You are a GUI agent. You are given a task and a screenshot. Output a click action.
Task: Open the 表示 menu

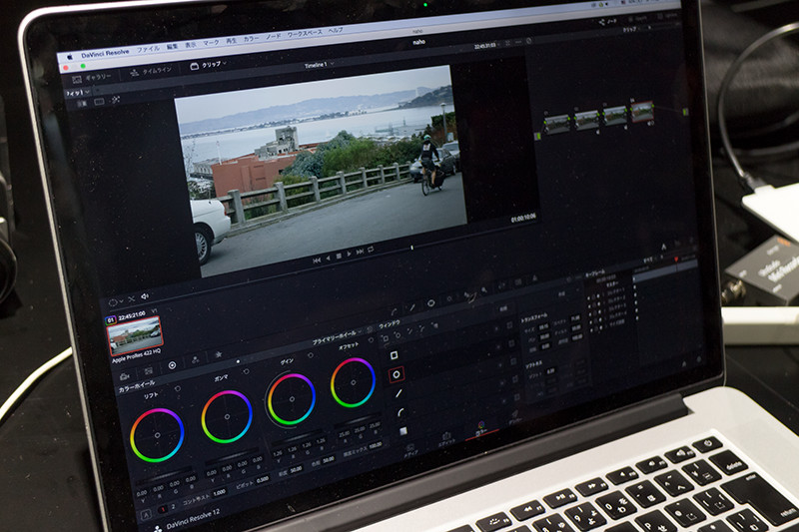[x=190, y=45]
